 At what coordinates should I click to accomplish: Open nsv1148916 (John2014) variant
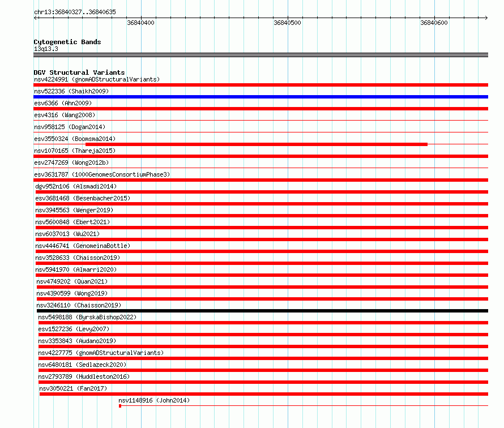point(154,400)
